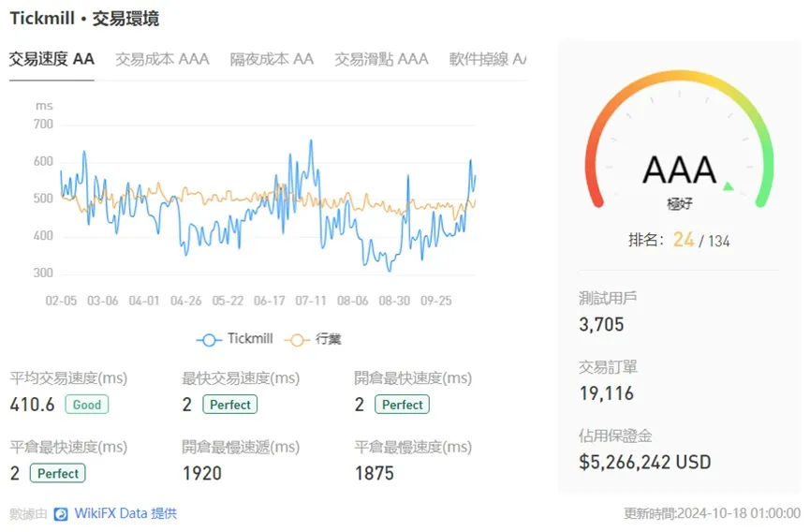The image size is (810, 532).
Task: Click the 02-05 date on chart axis
Action: pyautogui.click(x=61, y=301)
